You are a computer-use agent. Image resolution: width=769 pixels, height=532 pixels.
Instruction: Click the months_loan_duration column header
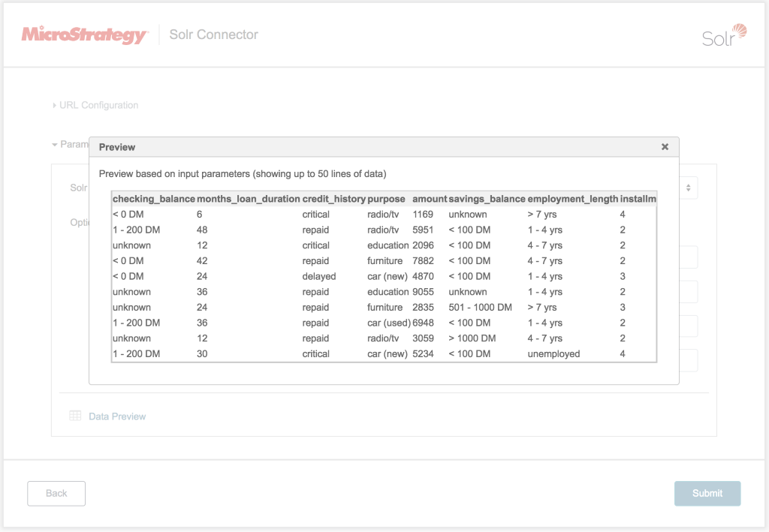pos(248,199)
